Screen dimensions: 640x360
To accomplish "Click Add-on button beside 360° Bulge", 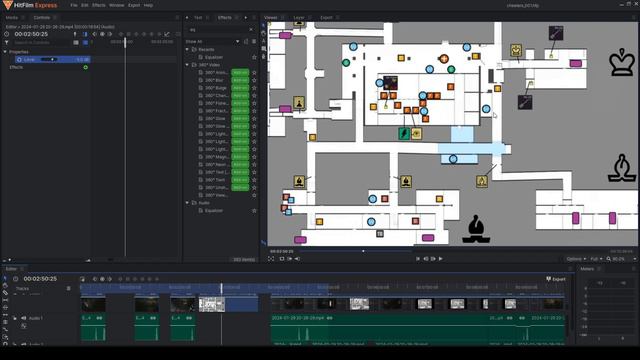I will pos(240,88).
